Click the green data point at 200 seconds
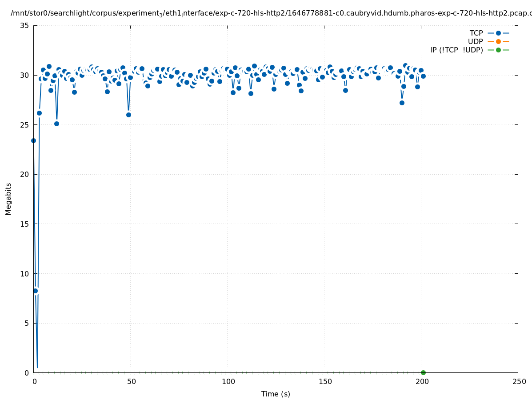 pos(423,372)
